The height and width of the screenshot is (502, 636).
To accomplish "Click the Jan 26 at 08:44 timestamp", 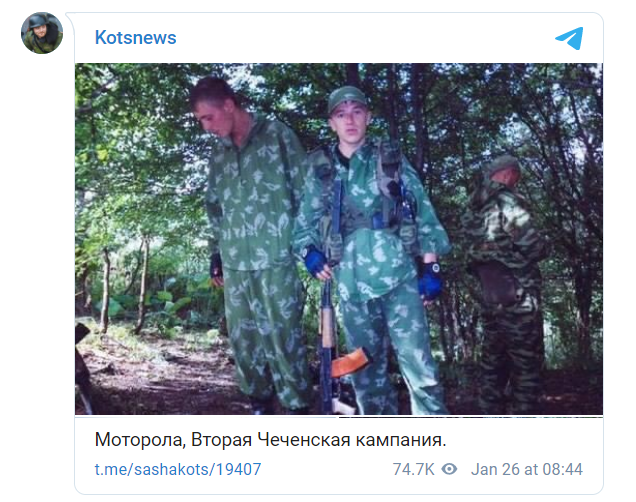I will click(x=526, y=469).
